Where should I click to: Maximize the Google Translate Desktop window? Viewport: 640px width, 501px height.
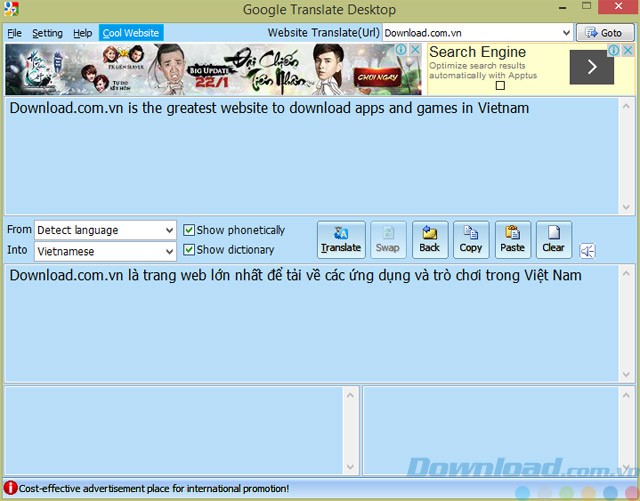(x=587, y=6)
